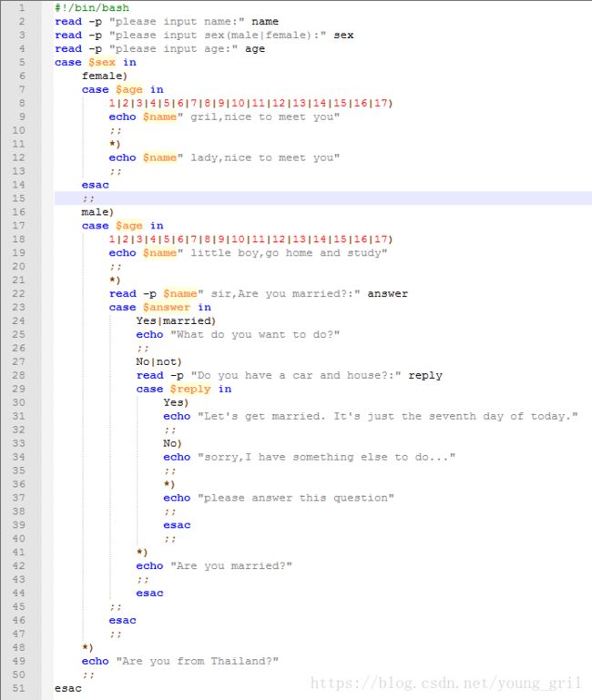Click the 'No)' pattern on line 33
Image resolution: width=592 pixels, height=700 pixels.
coord(172,443)
